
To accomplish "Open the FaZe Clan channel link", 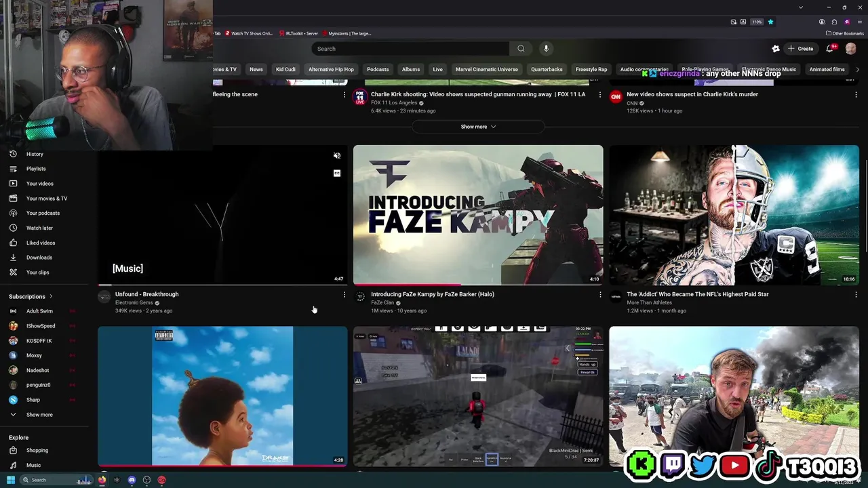I will click(x=382, y=303).
